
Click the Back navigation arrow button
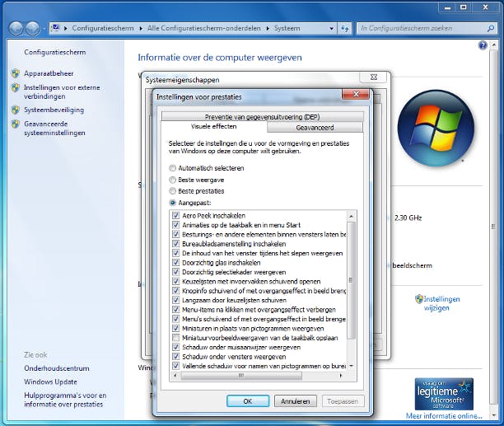click(x=16, y=28)
